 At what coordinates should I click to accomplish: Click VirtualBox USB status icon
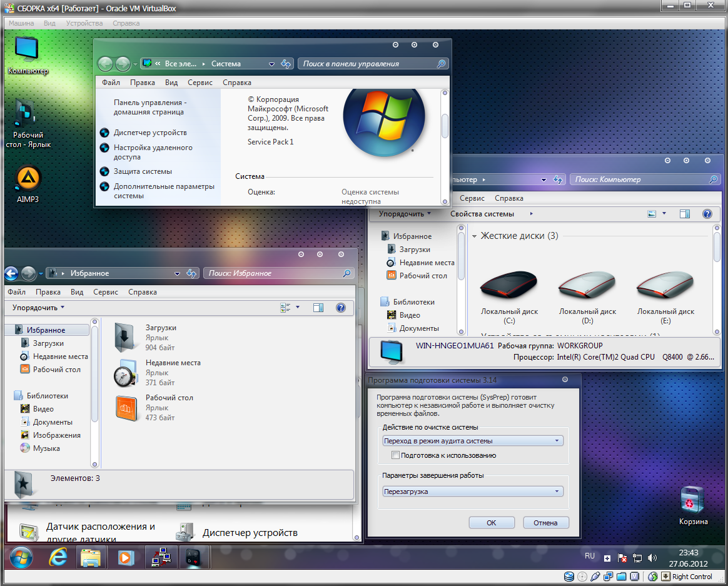[x=595, y=577]
